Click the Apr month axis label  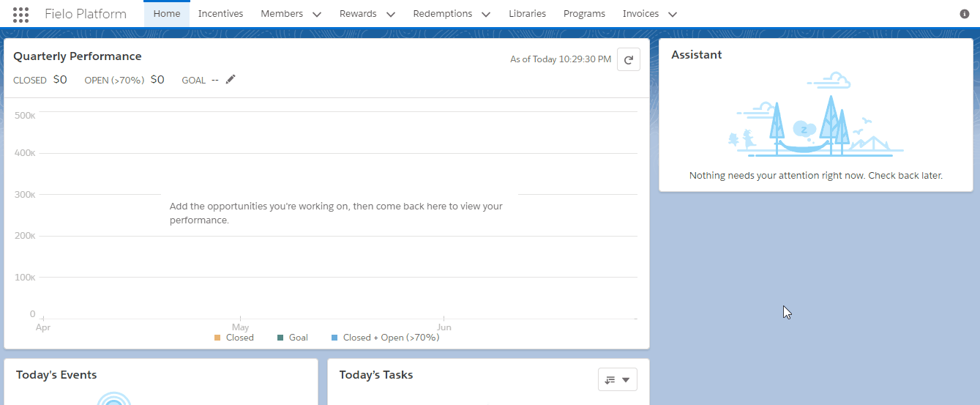pyautogui.click(x=43, y=327)
